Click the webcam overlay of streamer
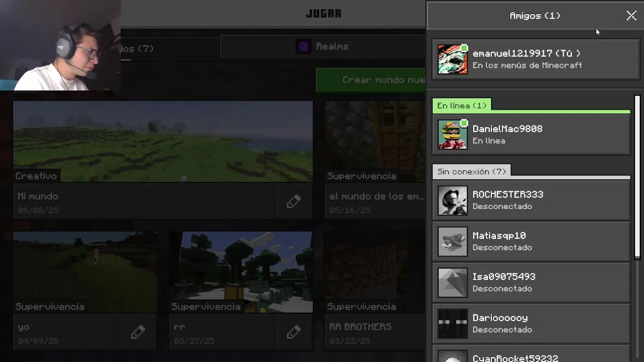This screenshot has width=644, height=362. click(60, 45)
